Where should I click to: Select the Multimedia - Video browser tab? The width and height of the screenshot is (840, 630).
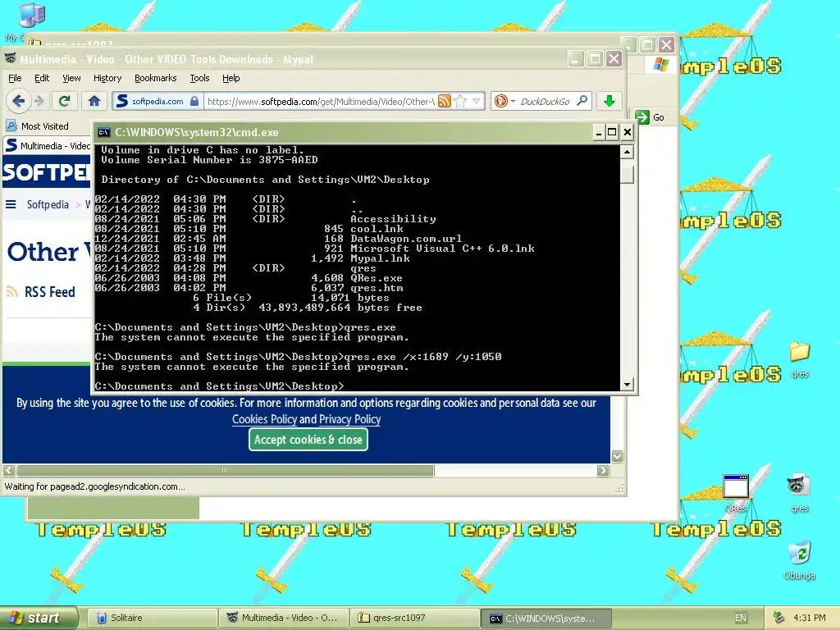click(48, 146)
